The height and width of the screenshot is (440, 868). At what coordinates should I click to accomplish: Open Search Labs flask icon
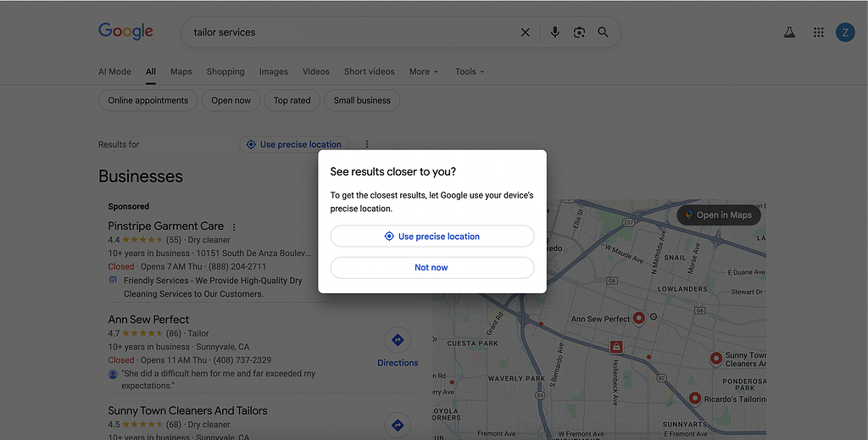789,33
